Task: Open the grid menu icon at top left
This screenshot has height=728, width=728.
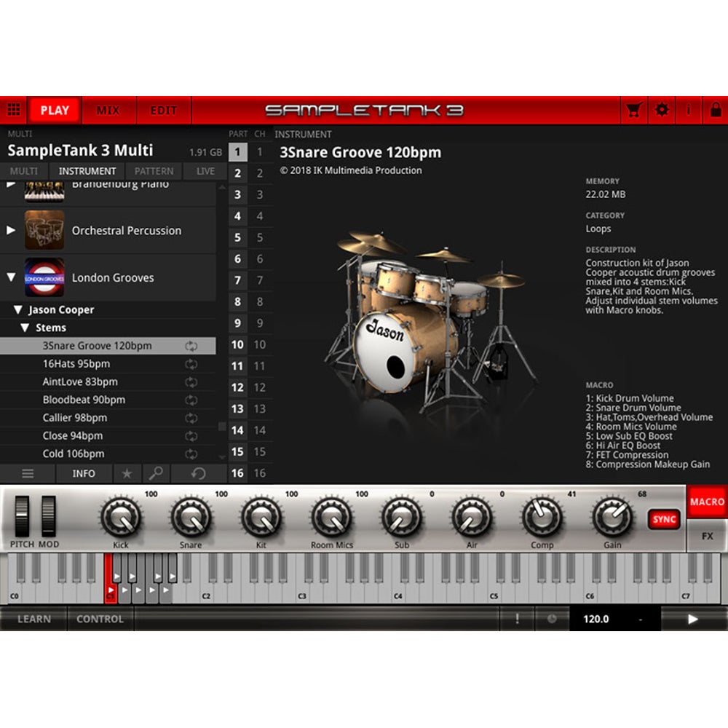Action: click(x=13, y=110)
